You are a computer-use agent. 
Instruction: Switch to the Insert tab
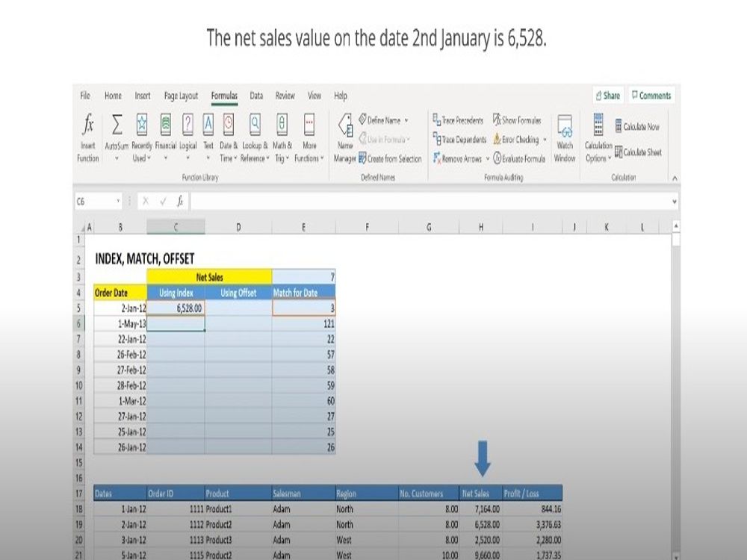point(143,96)
